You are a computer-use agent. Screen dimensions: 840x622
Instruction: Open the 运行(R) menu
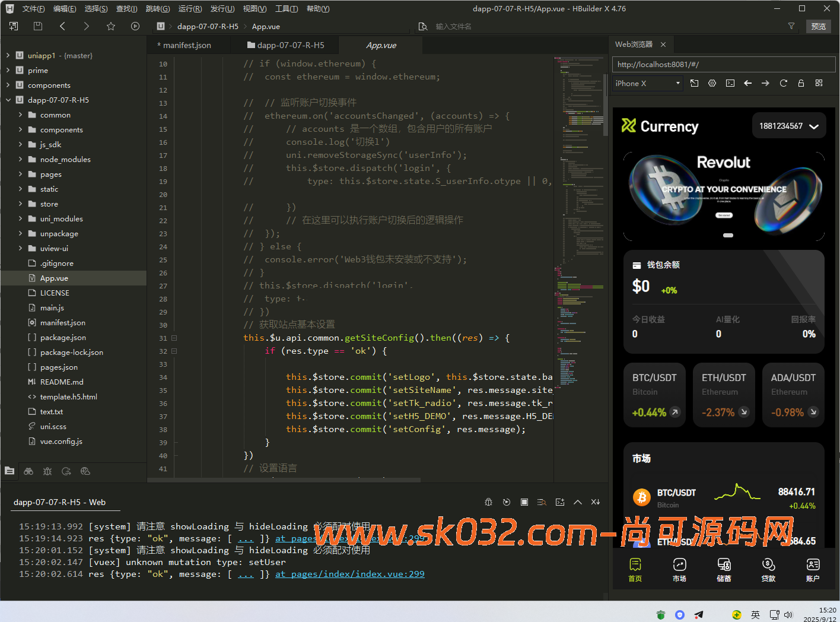click(x=190, y=9)
